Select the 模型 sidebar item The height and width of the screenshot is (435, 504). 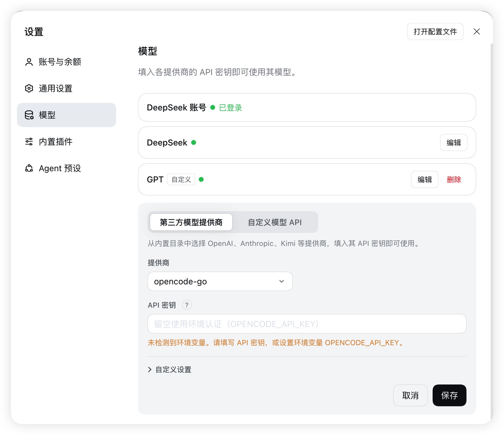click(67, 115)
